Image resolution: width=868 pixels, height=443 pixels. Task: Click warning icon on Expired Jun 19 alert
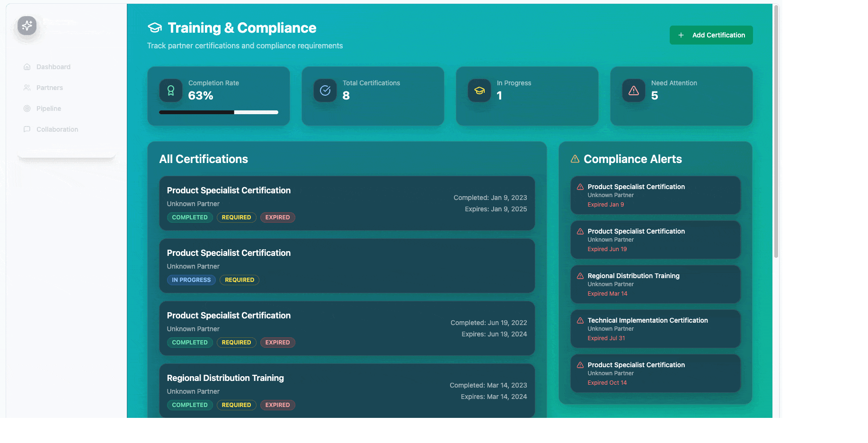point(580,231)
